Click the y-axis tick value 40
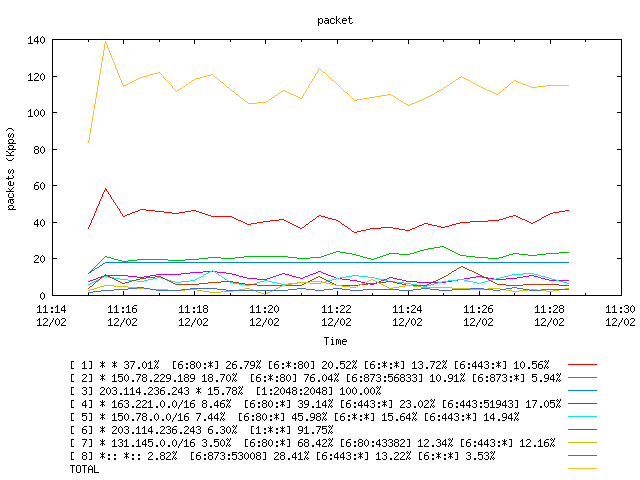 tap(40, 223)
